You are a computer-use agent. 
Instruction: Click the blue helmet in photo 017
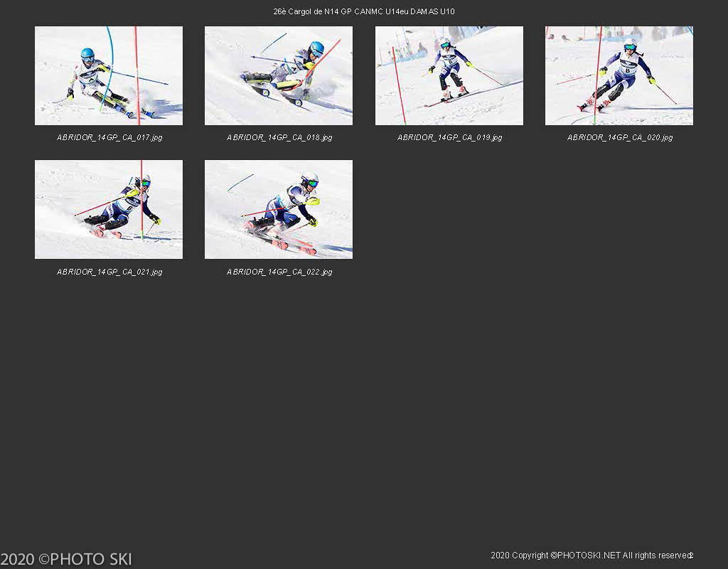pos(87,54)
